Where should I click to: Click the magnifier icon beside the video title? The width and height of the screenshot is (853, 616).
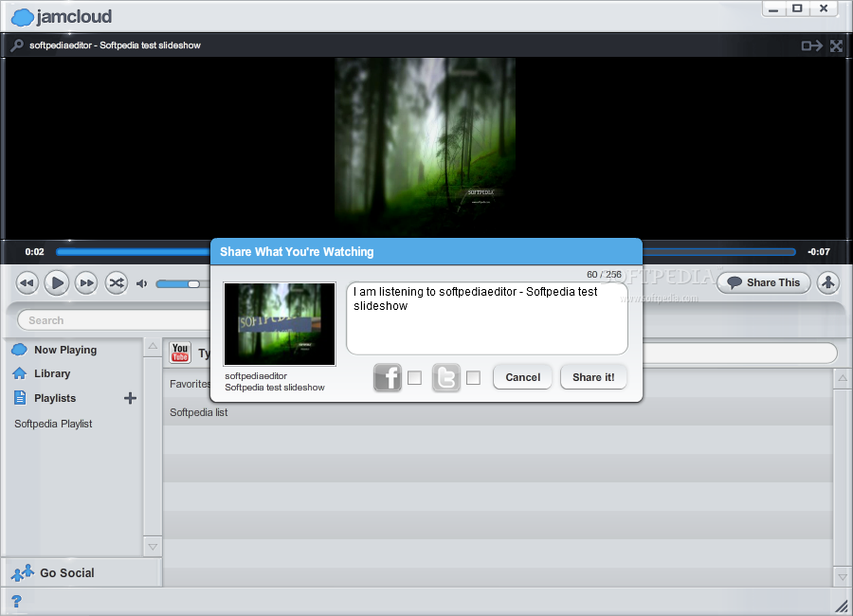(17, 45)
